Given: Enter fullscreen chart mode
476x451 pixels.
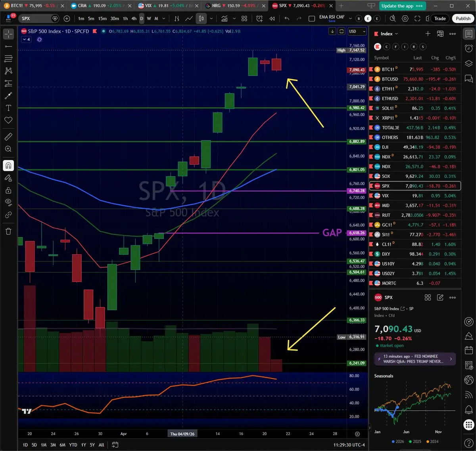Looking at the screenshot, I should click(417, 19).
